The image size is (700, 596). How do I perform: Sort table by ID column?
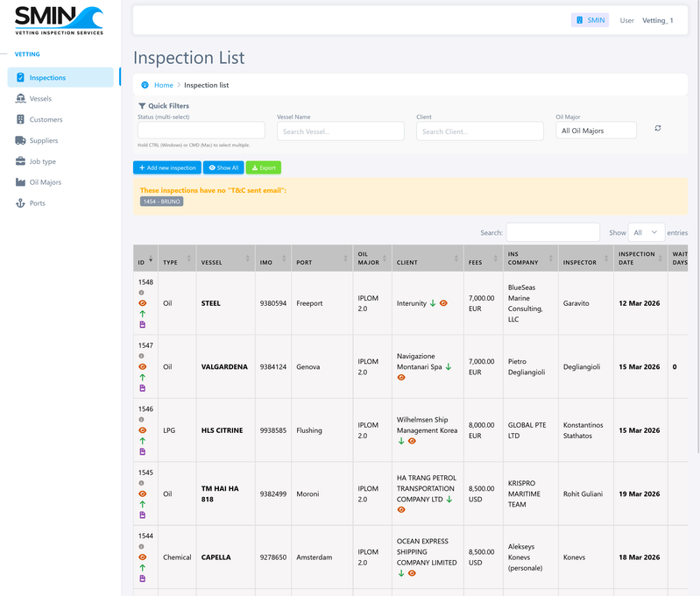145,259
